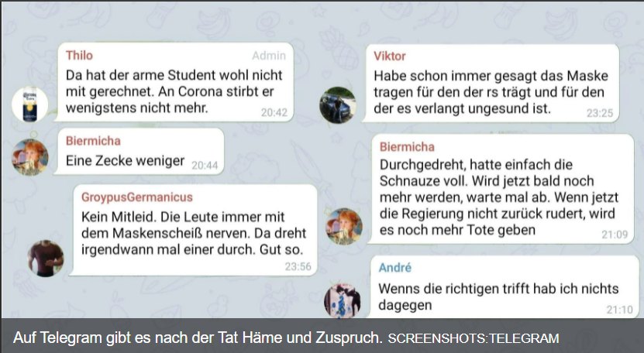Image resolution: width=644 pixels, height=353 pixels.
Task: Select the message "Eine Zecke weniger"
Action: point(125,160)
